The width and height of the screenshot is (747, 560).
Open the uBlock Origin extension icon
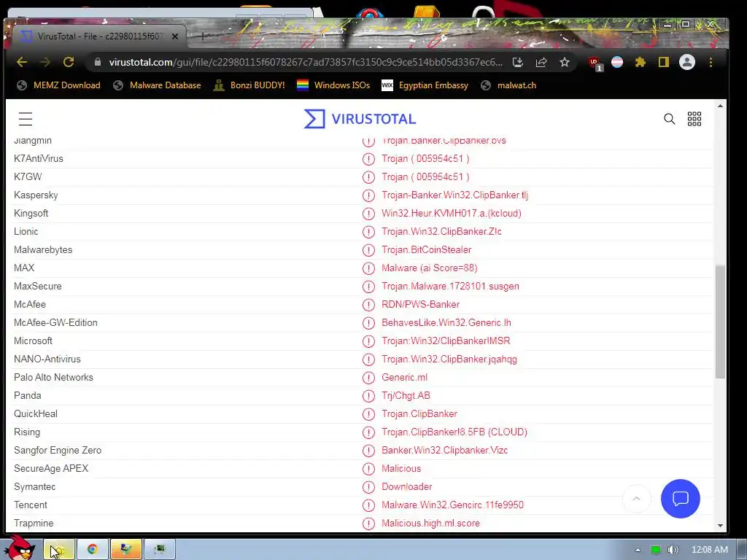pyautogui.click(x=595, y=63)
